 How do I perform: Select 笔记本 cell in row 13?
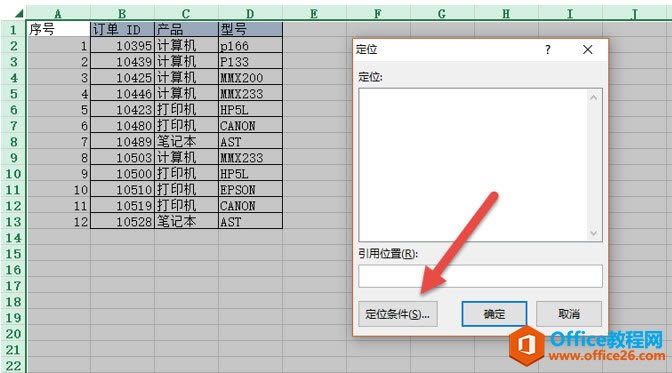tap(186, 222)
